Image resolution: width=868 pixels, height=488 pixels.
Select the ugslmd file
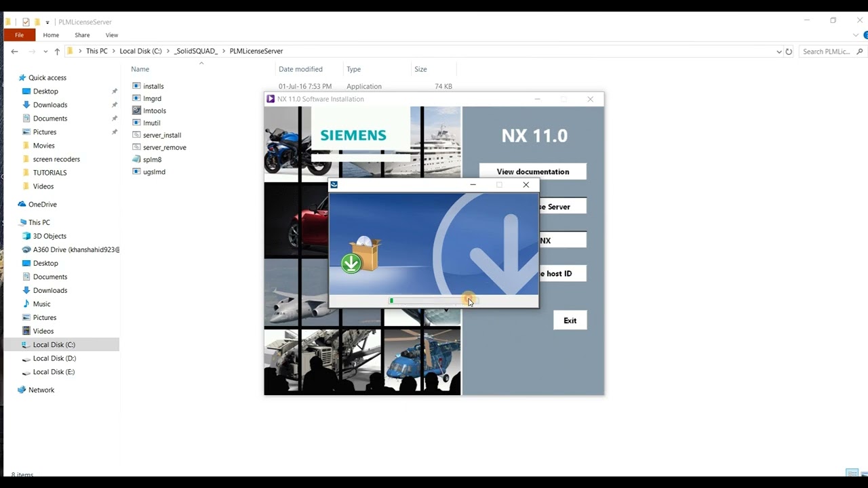[x=155, y=171]
